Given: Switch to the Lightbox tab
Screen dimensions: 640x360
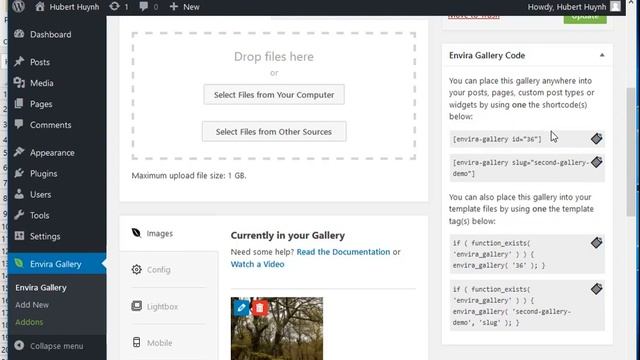Looking at the screenshot, I should tap(169, 306).
